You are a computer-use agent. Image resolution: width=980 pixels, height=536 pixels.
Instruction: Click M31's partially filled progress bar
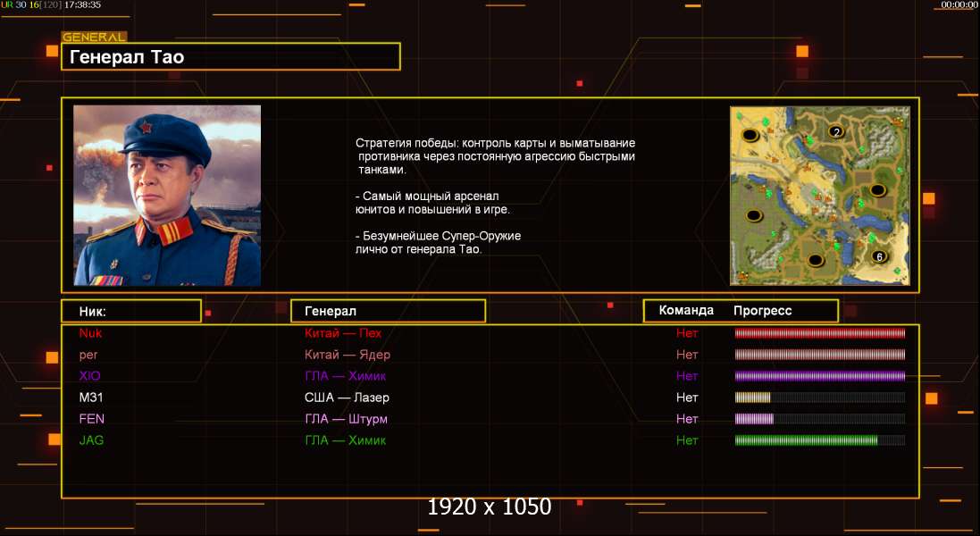(x=820, y=398)
